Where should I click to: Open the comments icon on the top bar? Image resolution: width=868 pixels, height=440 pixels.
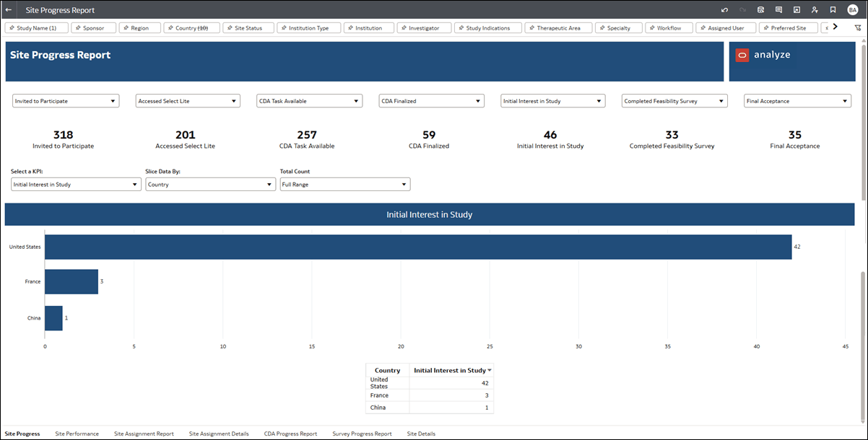(x=778, y=9)
